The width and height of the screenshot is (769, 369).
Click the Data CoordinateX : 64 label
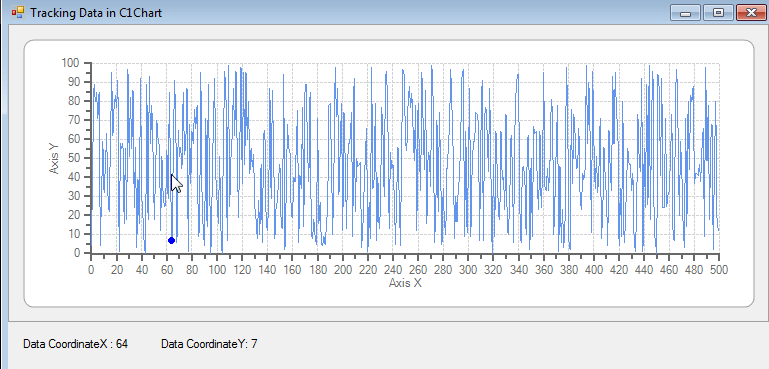tap(76, 344)
